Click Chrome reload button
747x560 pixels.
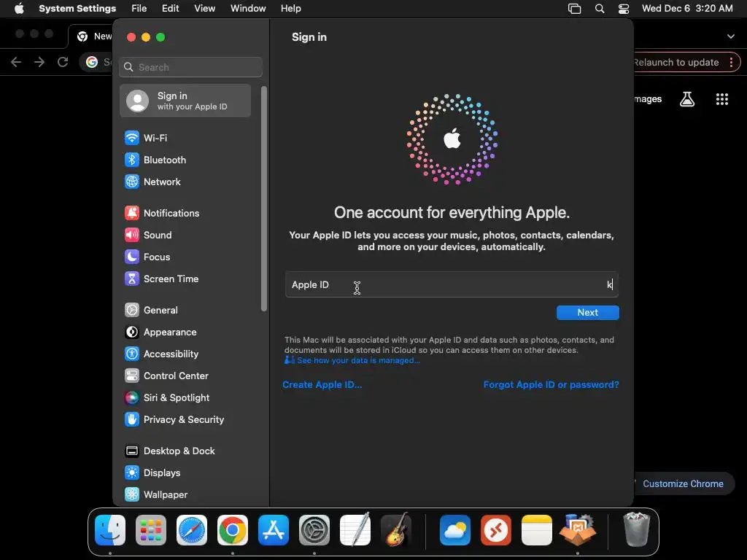pos(63,62)
